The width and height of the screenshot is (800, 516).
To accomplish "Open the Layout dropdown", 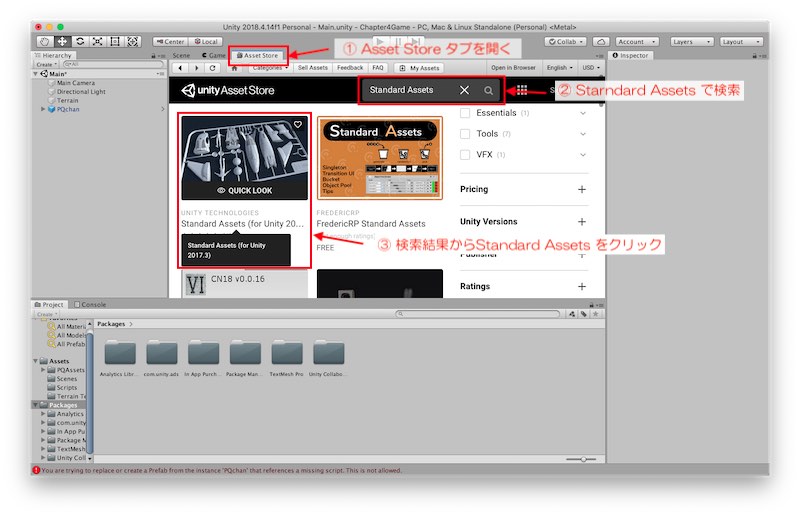I will (x=741, y=42).
